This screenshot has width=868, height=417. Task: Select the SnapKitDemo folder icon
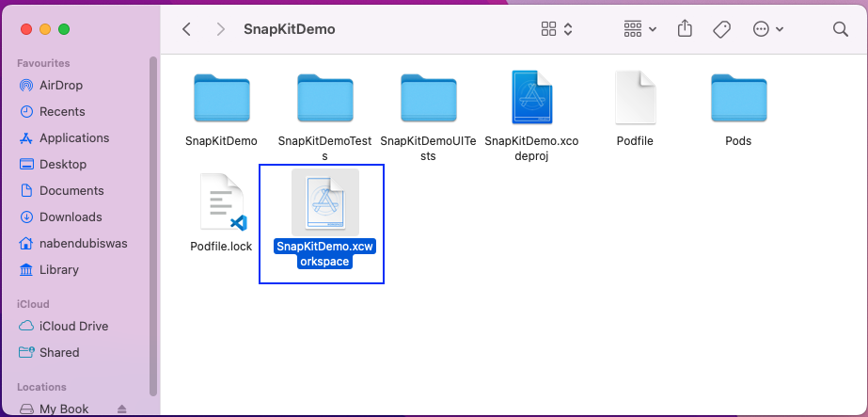221,98
